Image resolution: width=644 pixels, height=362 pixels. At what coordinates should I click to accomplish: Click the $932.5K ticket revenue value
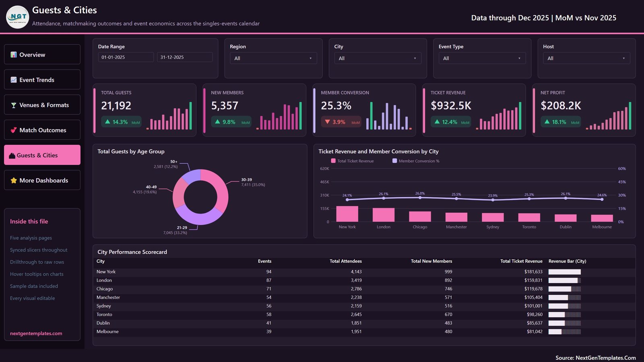tap(451, 106)
